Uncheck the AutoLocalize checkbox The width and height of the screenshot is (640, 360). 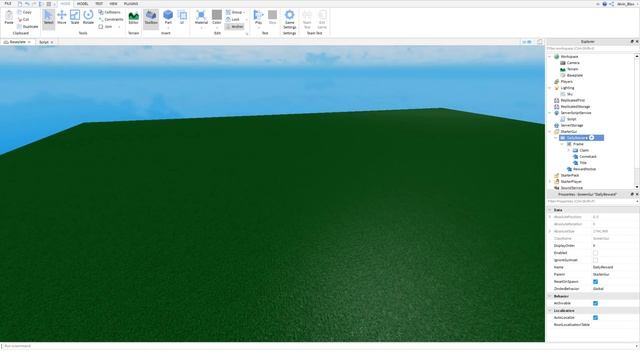click(595, 318)
